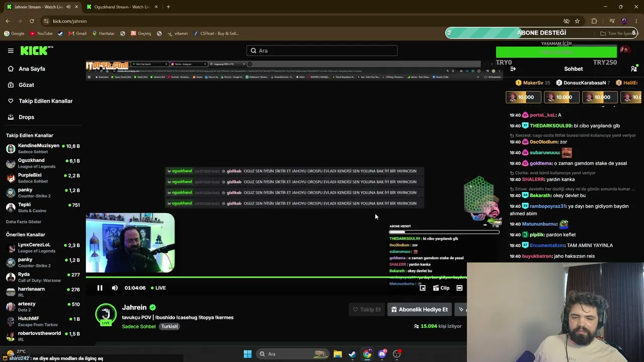Open the YouTube bookmark
This screenshot has height=362, width=644.
click(x=41, y=34)
